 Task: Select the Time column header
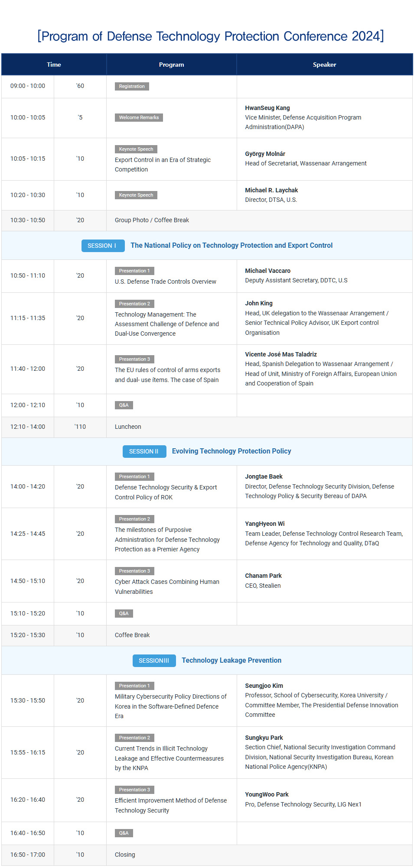click(x=54, y=65)
